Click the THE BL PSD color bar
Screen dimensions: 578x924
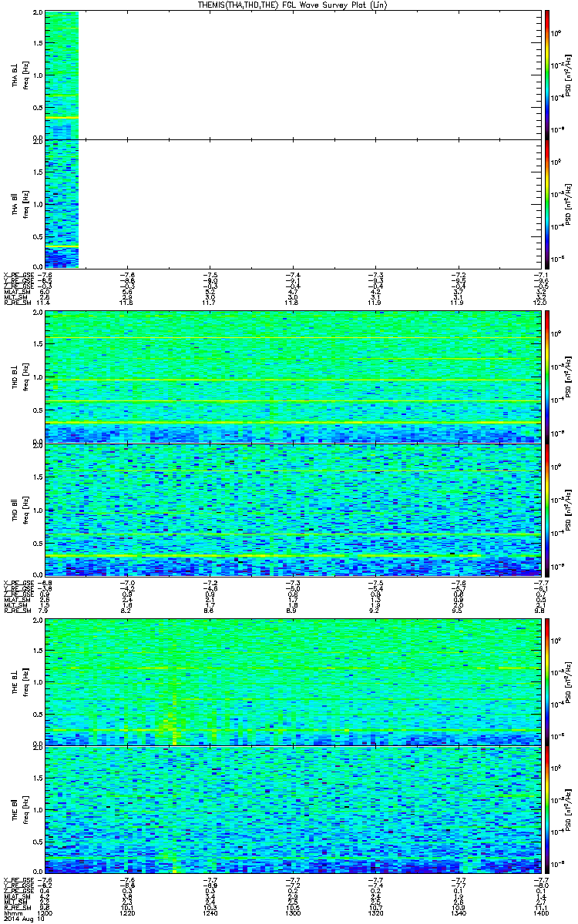546,681
